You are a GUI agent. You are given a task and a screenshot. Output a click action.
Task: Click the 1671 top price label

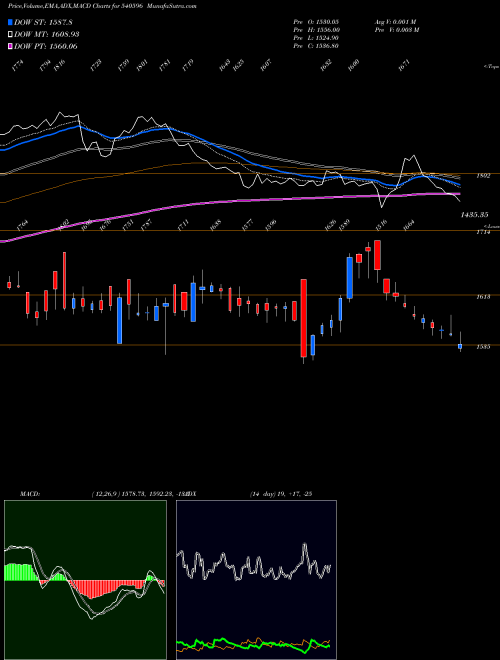(404, 66)
